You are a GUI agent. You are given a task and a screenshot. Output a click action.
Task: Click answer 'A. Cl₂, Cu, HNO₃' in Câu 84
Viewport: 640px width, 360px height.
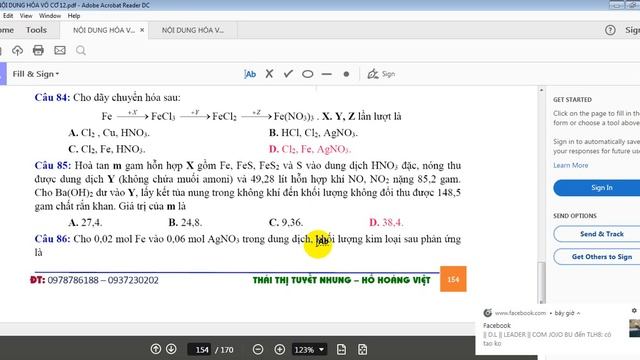tap(109, 133)
